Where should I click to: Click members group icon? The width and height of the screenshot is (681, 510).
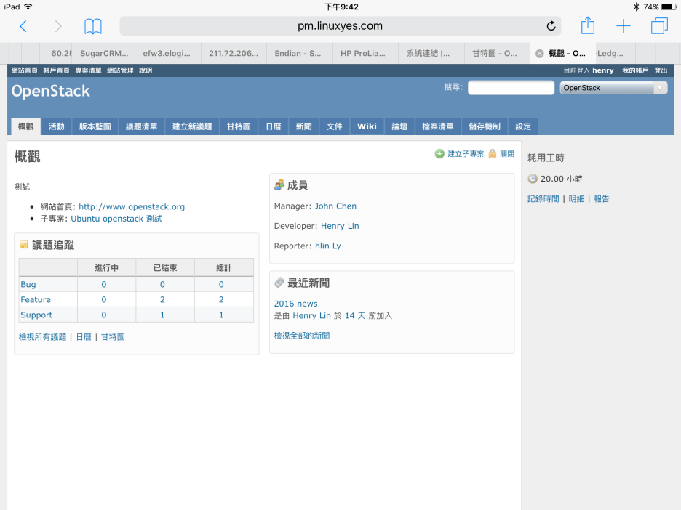pyautogui.click(x=279, y=185)
